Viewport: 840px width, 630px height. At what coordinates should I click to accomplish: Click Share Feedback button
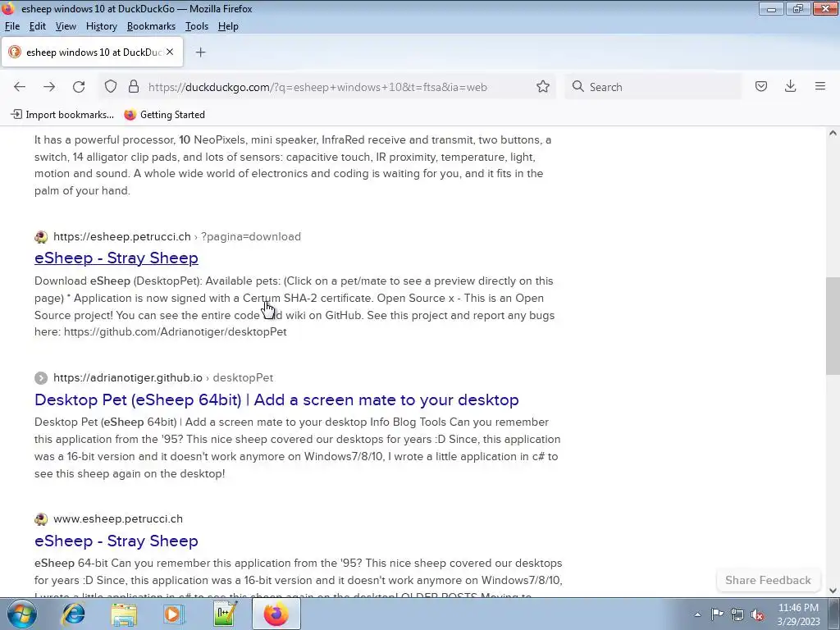tap(768, 580)
